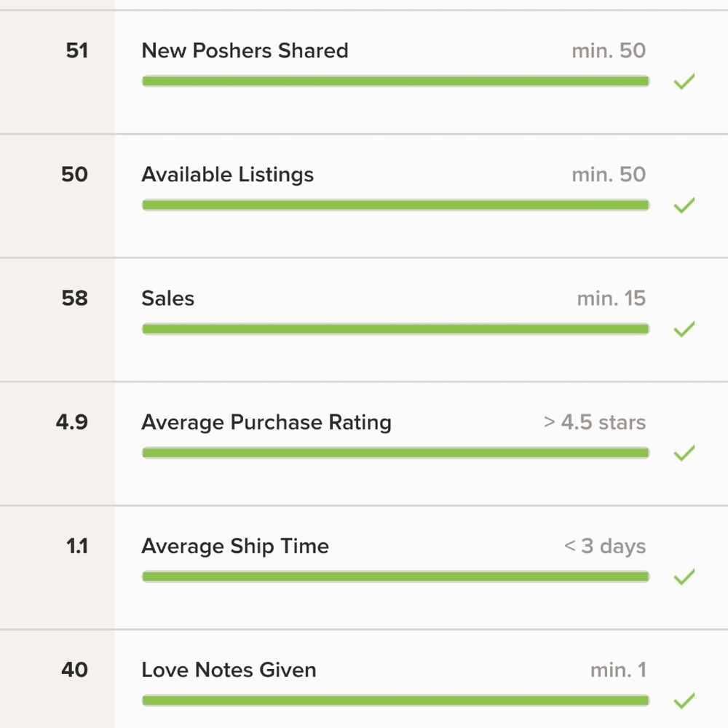The width and height of the screenshot is (728, 728).
Task: Select the New Poshers Shared heading
Action: (x=245, y=51)
